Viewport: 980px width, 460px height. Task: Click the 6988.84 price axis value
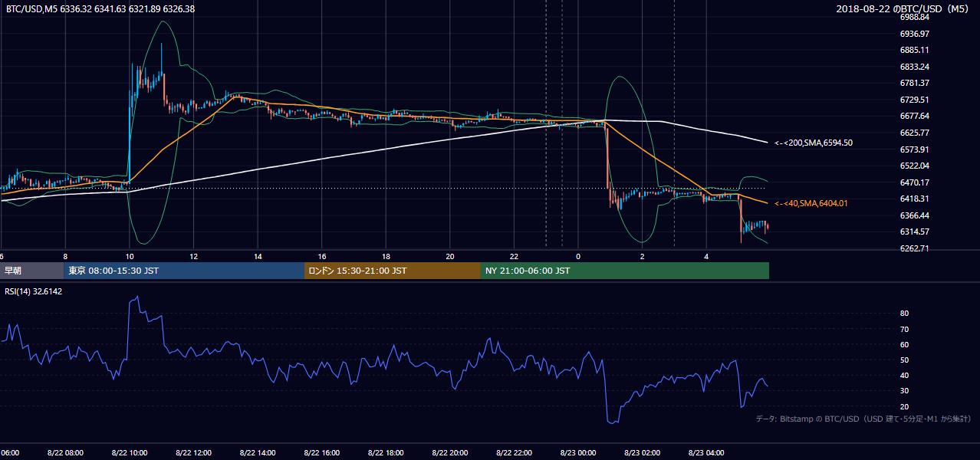tap(914, 17)
